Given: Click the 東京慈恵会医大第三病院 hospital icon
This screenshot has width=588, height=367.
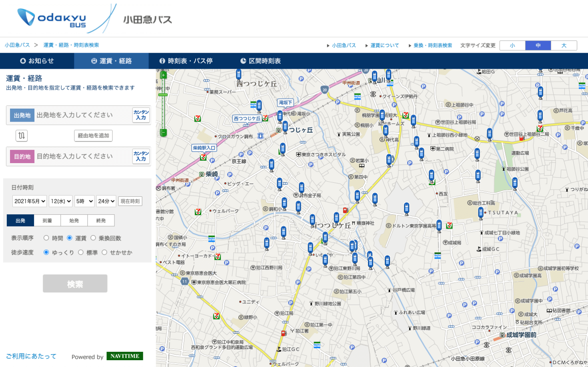Looking at the screenshot, I should pos(194,282).
